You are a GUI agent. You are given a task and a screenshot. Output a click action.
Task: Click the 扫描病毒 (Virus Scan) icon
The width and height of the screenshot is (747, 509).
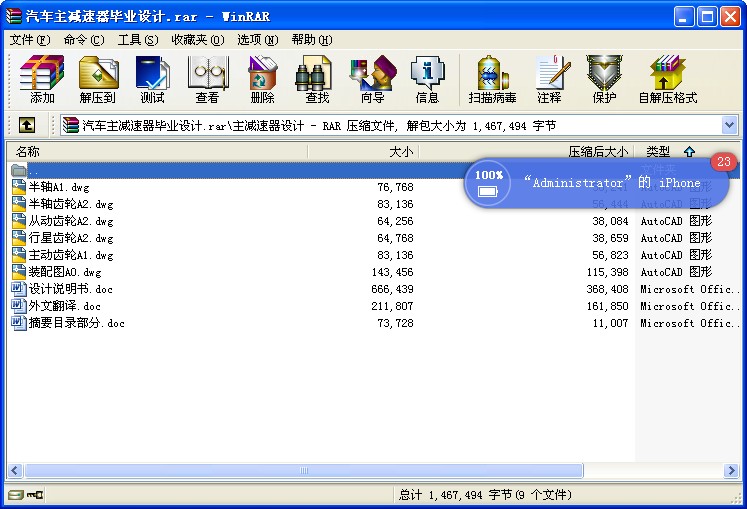point(493,79)
